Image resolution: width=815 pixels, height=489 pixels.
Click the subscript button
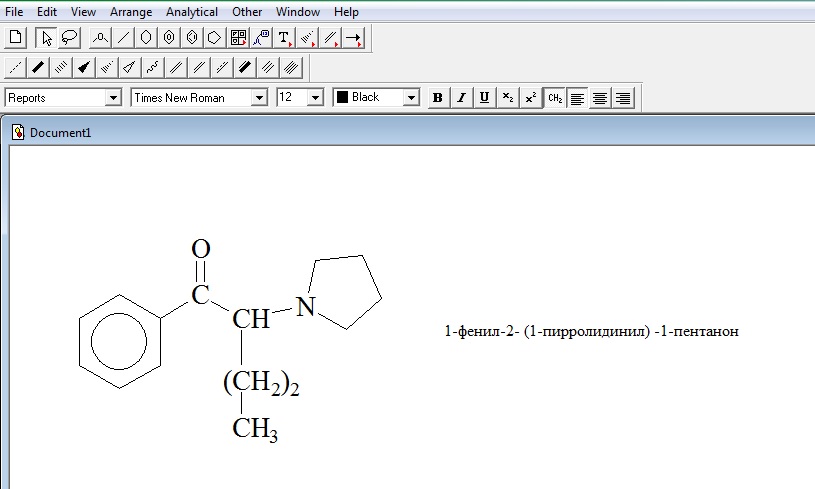click(x=508, y=98)
